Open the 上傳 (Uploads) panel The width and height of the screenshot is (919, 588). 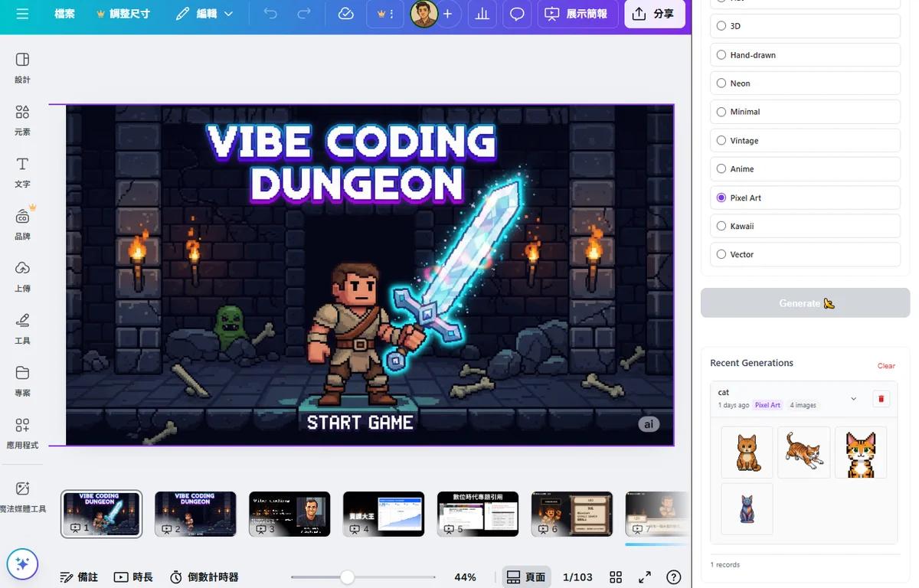coord(22,276)
